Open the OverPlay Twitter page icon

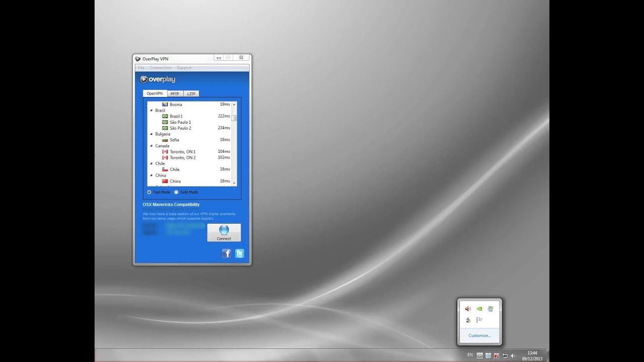pyautogui.click(x=239, y=253)
